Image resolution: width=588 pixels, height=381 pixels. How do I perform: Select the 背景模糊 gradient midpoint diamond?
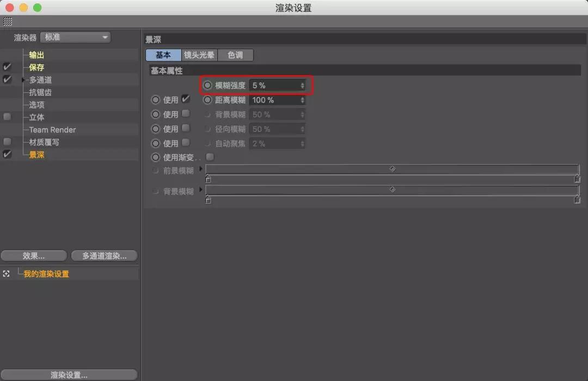point(392,189)
